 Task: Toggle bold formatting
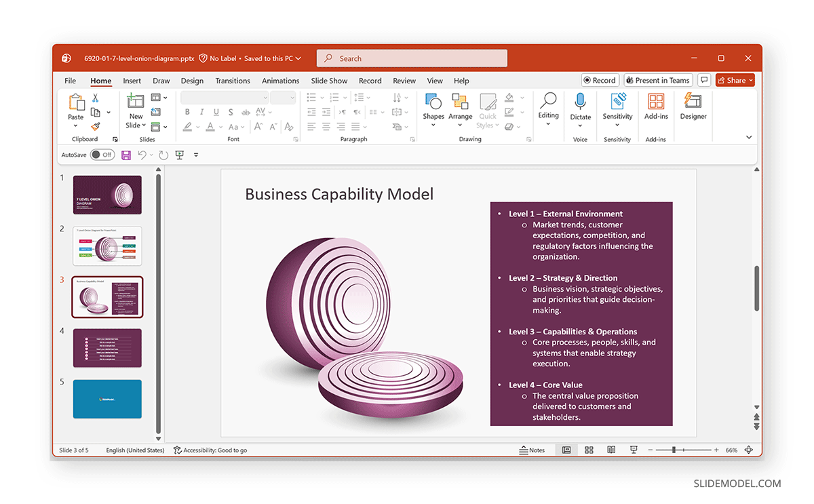187,112
